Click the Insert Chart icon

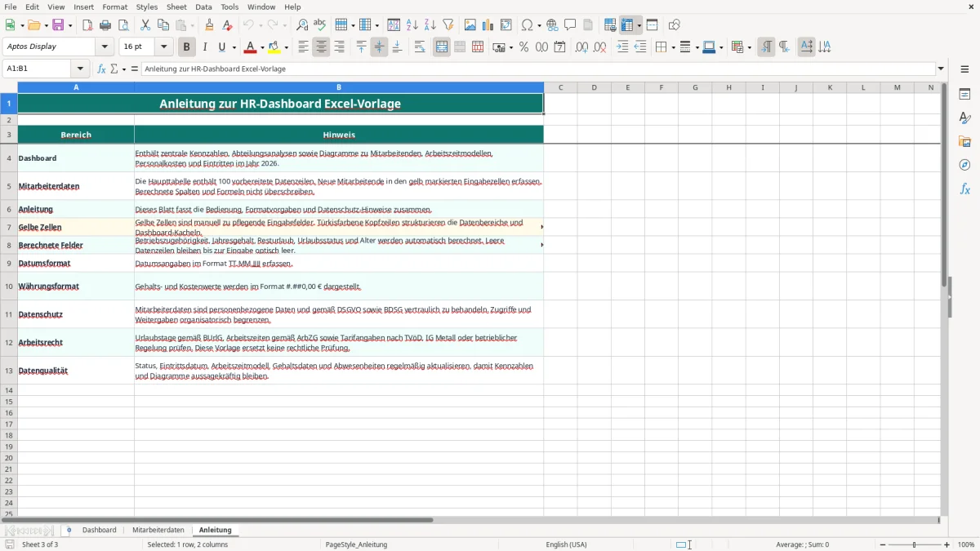488,25
